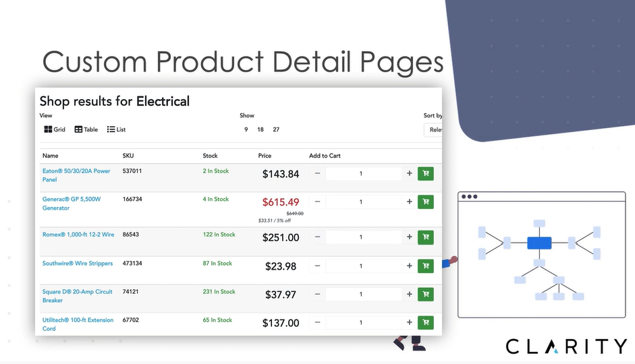635x364 pixels.
Task: Click the $251.00 price
Action: click(281, 237)
